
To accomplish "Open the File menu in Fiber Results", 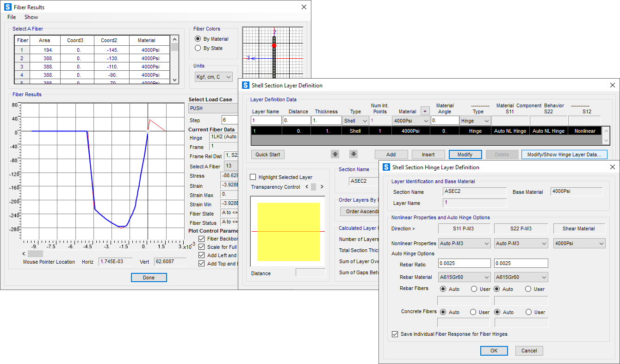I will (x=12, y=17).
